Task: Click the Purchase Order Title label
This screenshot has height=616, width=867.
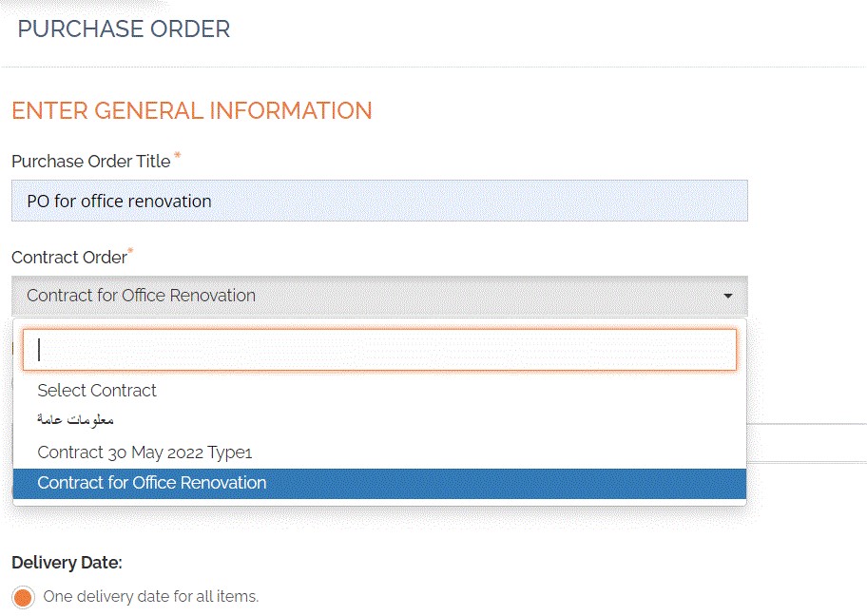Action: click(x=90, y=162)
